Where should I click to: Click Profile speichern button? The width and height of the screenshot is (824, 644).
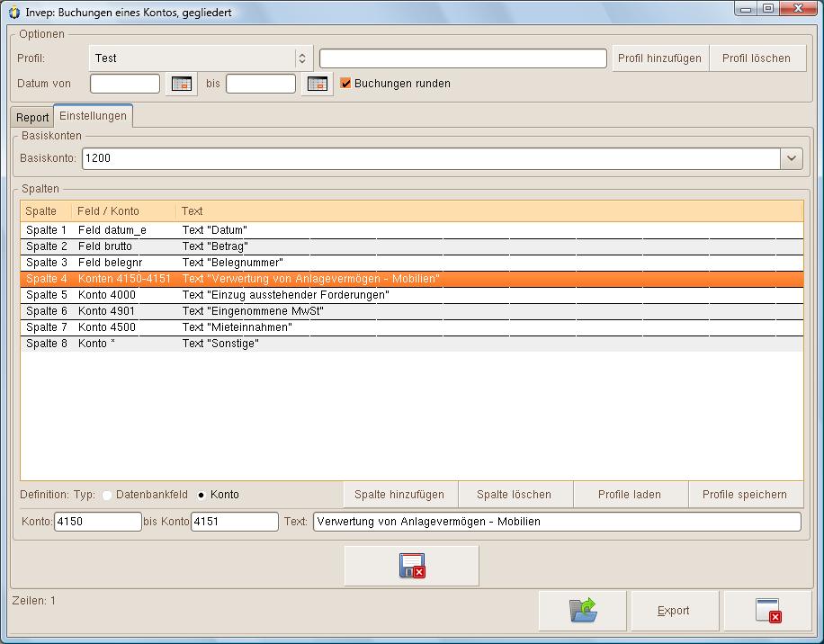(745, 495)
